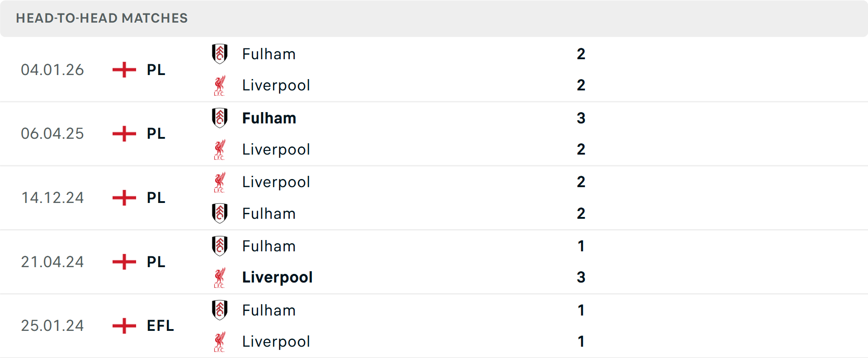Click the 21.04.24 match date
Screen dimensions: 868x358
(52, 262)
